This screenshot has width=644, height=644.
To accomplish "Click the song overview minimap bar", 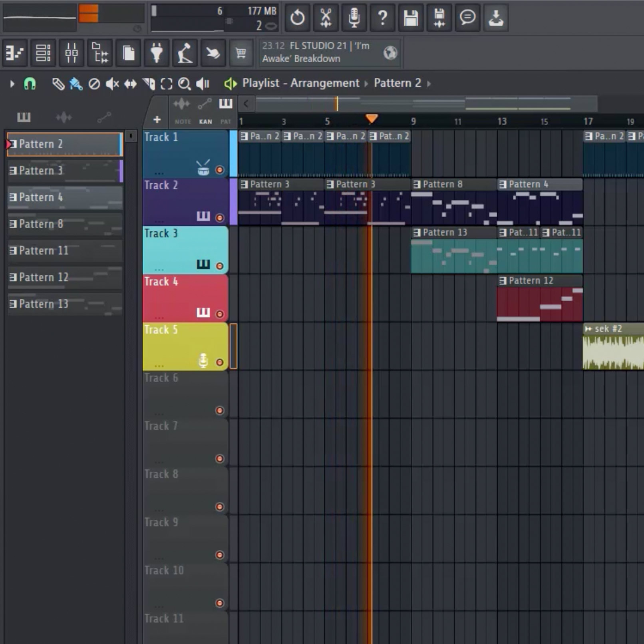I will tap(427, 104).
